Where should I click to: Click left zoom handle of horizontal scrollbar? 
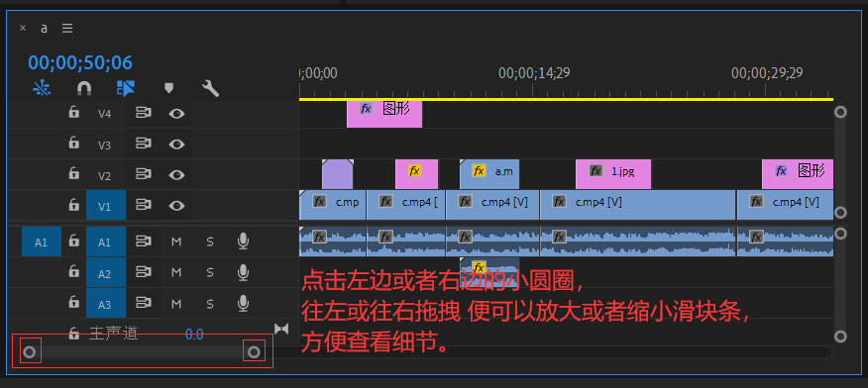(x=30, y=352)
